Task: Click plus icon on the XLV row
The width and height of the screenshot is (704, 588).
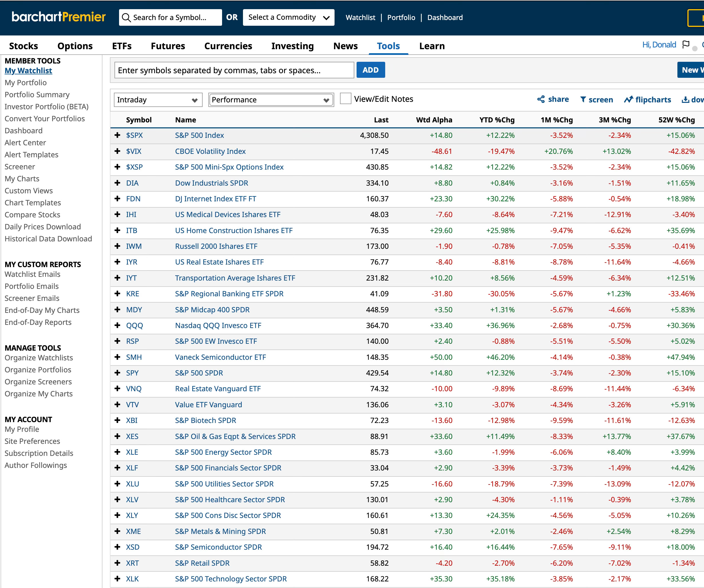Action: pyautogui.click(x=117, y=500)
